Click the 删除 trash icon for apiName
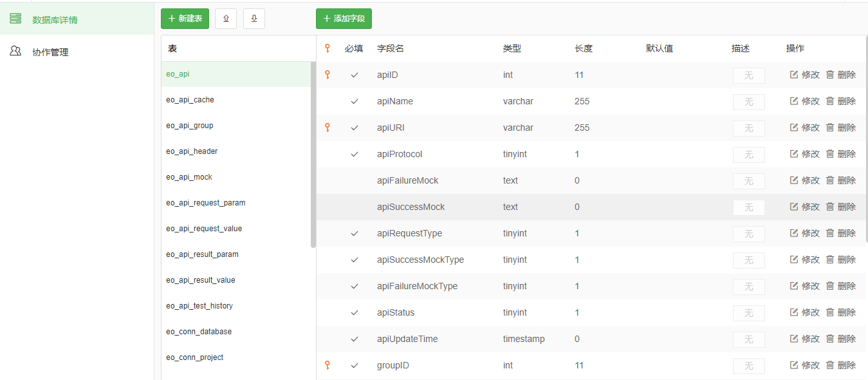Viewport: 868px width, 380px height. pos(830,101)
